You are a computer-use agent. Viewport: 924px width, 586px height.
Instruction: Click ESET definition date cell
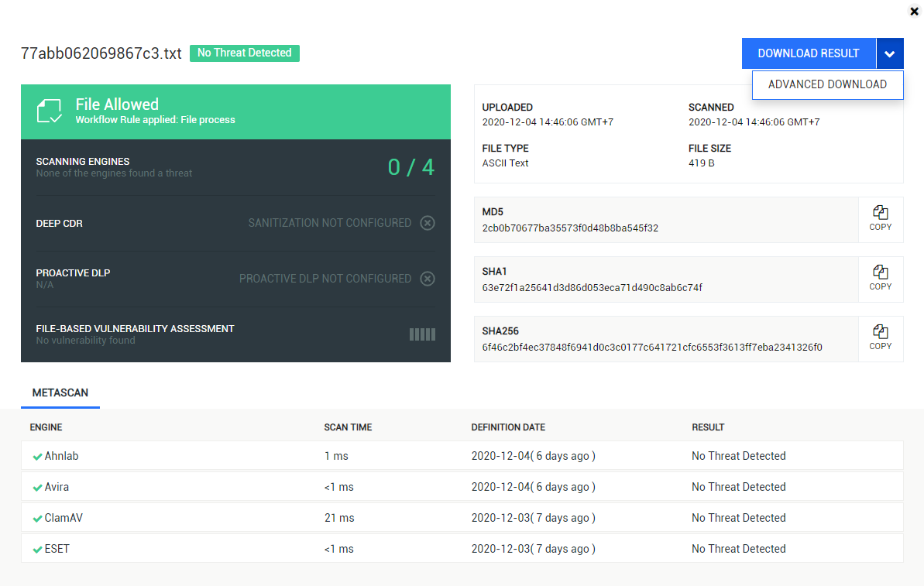(x=534, y=549)
